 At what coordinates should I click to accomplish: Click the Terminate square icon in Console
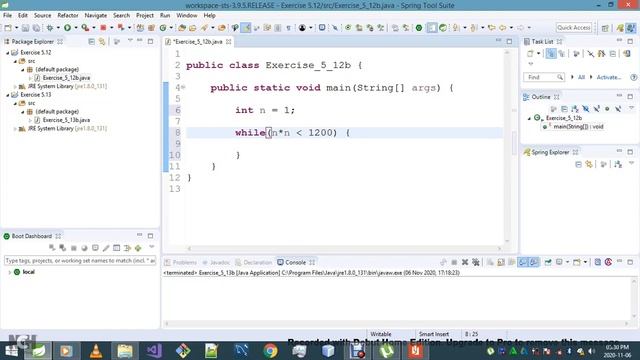coord(454,262)
